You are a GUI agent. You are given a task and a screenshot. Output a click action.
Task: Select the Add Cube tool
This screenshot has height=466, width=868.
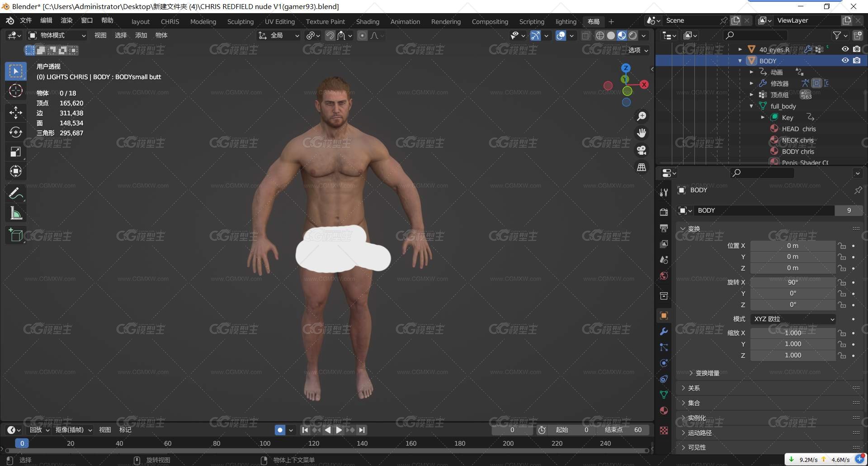16,235
